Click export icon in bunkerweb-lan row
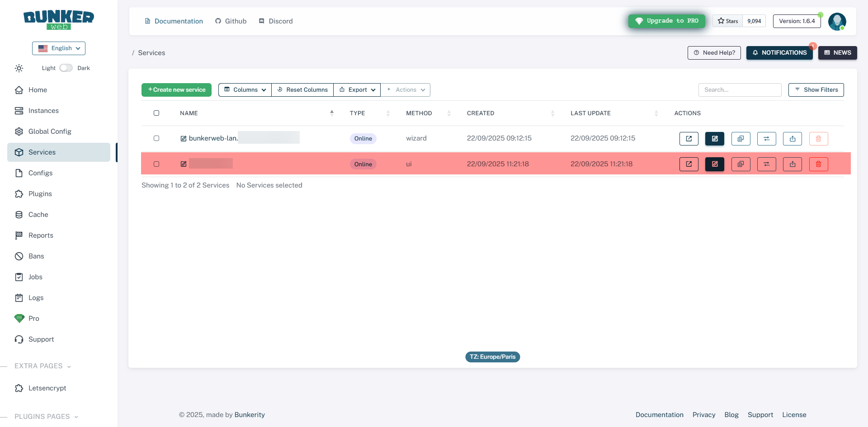 (x=792, y=139)
